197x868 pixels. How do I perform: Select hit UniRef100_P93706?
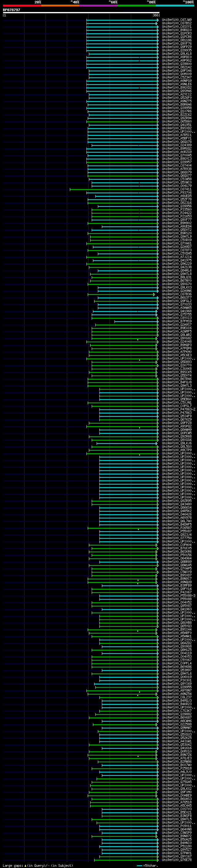coord(177,192)
